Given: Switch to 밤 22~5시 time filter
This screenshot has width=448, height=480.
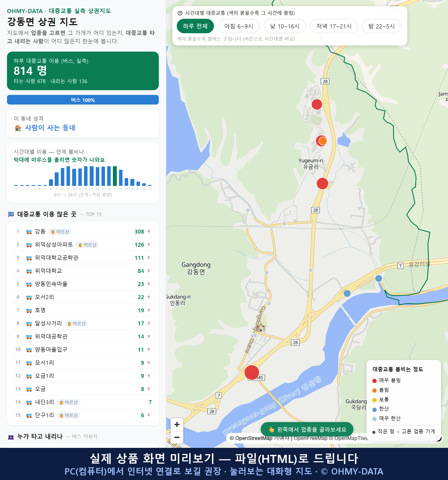Looking at the screenshot, I should (381, 26).
